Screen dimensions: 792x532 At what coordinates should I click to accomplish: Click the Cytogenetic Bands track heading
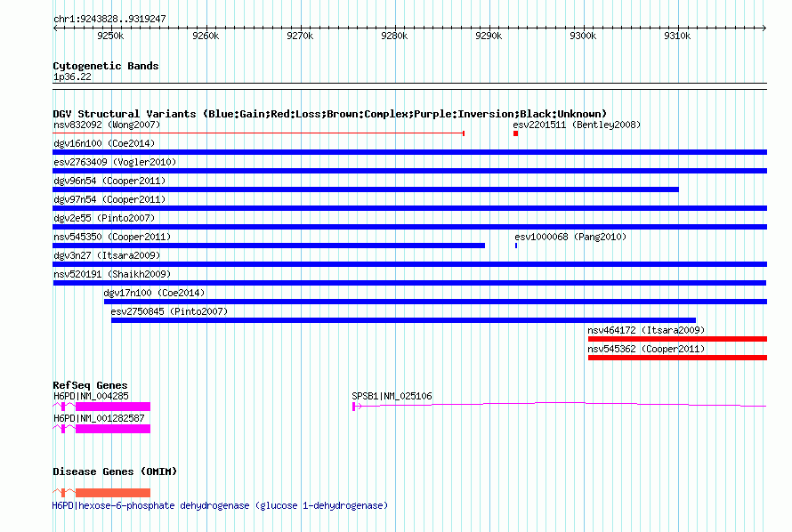[105, 66]
